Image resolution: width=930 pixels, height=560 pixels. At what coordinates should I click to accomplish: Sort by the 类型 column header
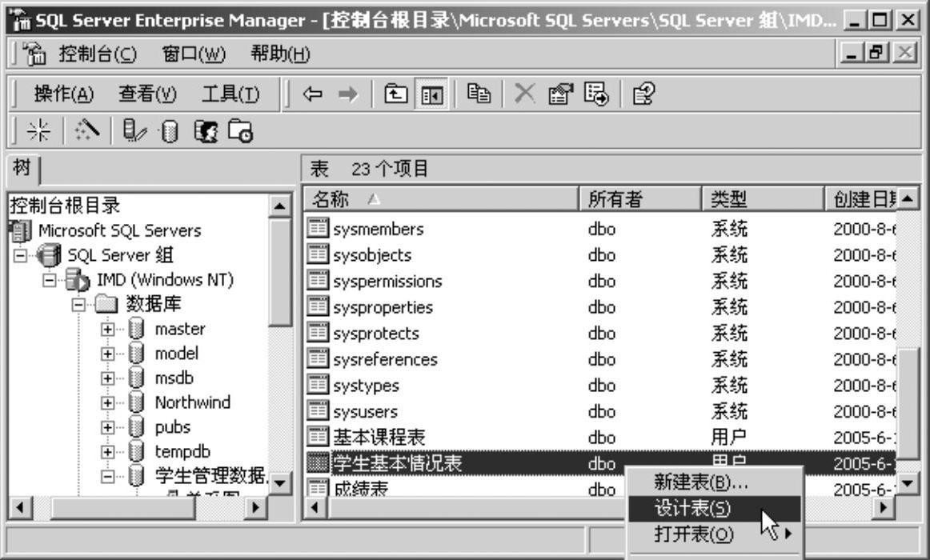click(x=764, y=199)
